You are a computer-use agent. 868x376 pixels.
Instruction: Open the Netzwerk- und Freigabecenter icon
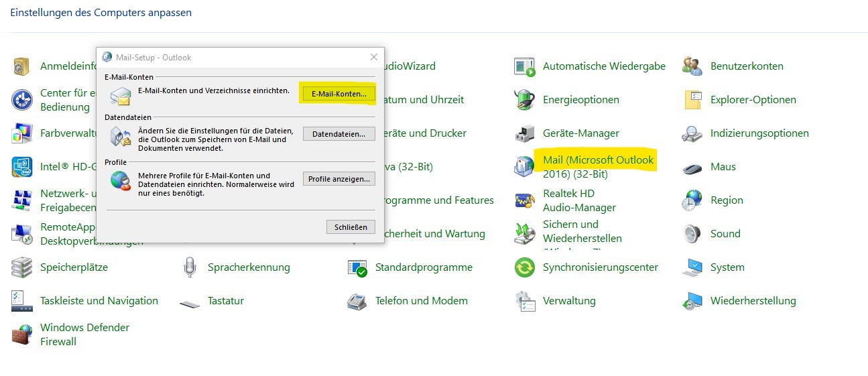point(22,200)
